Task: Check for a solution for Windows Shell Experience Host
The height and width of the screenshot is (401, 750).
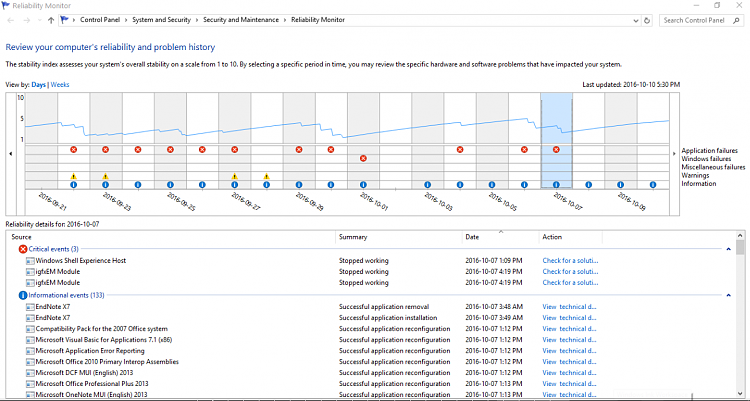Action: coord(569,260)
